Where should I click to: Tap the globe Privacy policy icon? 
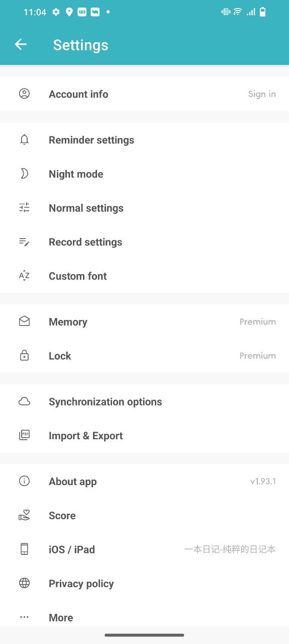point(24,583)
